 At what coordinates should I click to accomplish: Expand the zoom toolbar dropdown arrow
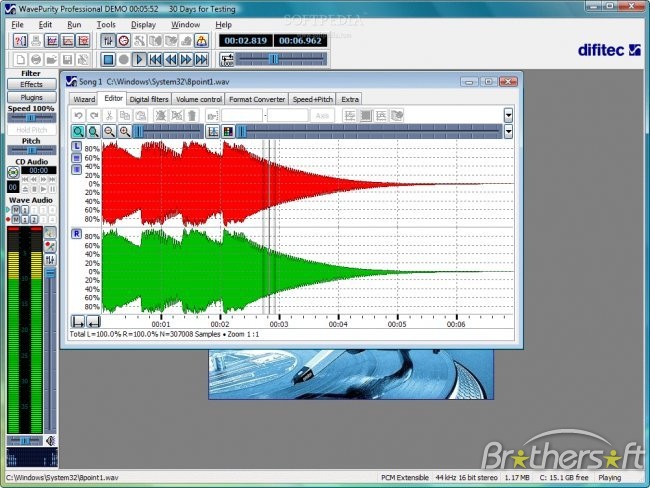coord(508,132)
